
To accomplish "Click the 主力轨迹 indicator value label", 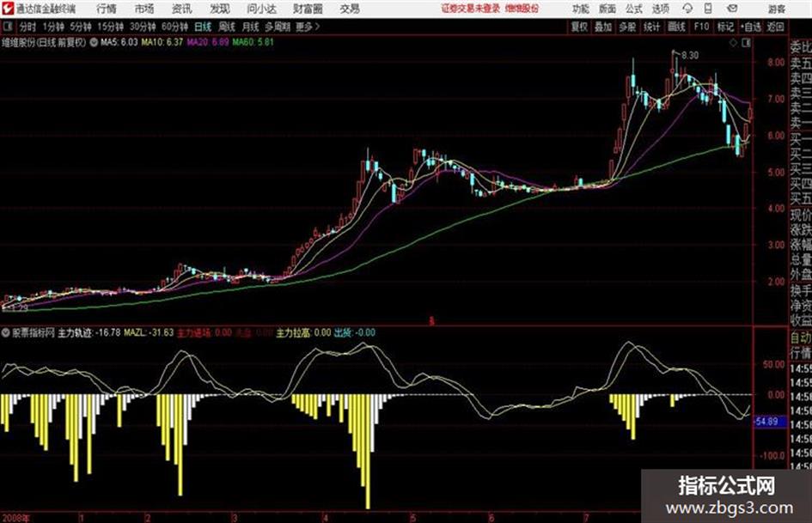I will [89, 333].
